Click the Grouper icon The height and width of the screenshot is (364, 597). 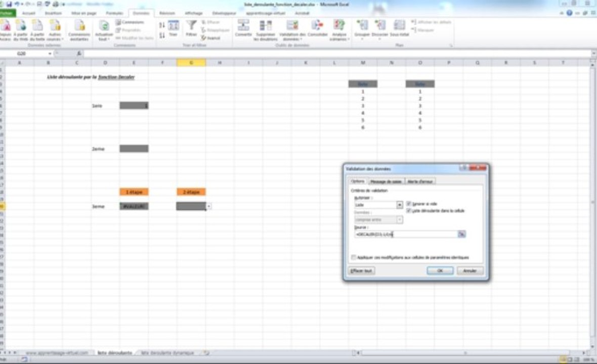[362, 30]
